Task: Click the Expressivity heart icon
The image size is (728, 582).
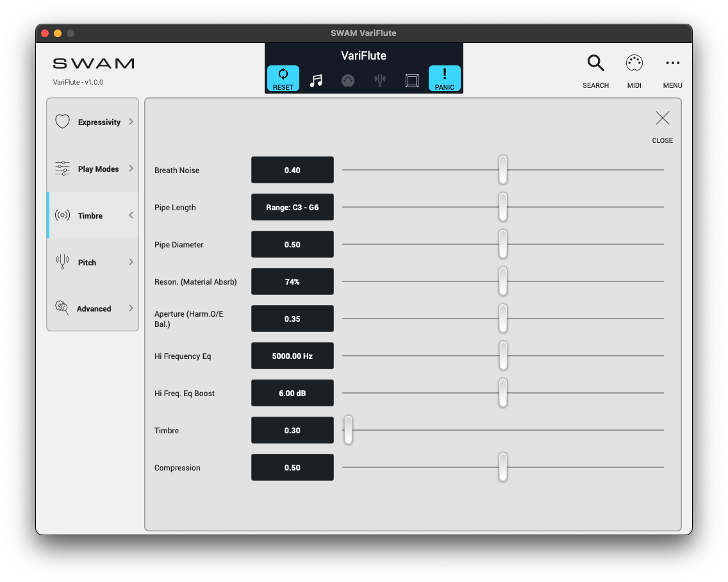Action: [62, 122]
